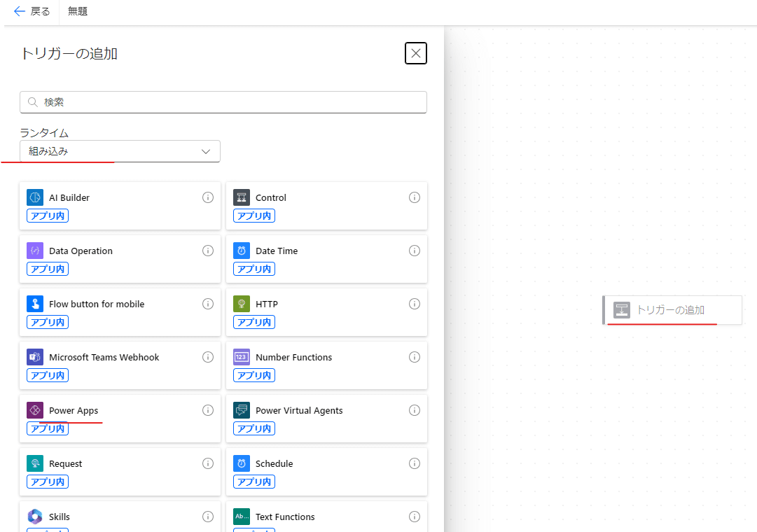Open the ランタイム dropdown showing 組み込み
Screen dimensions: 757x532
tap(120, 151)
